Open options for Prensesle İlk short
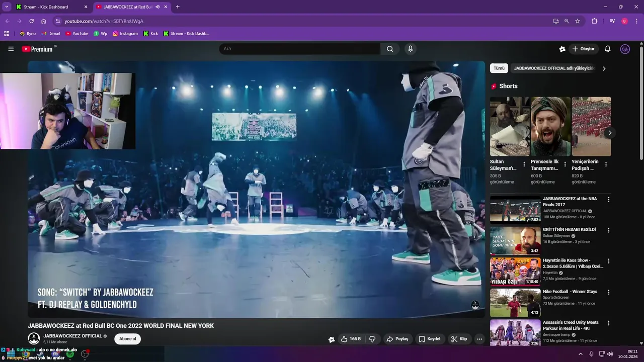The width and height of the screenshot is (644, 362). pyautogui.click(x=565, y=164)
